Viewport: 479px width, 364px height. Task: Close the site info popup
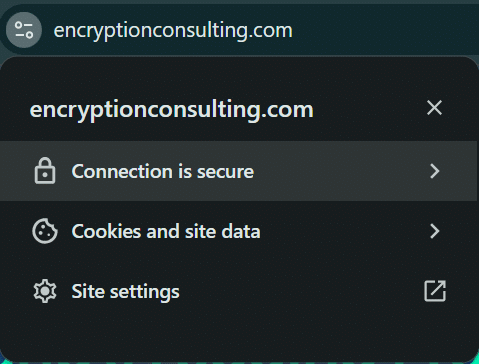pos(434,108)
